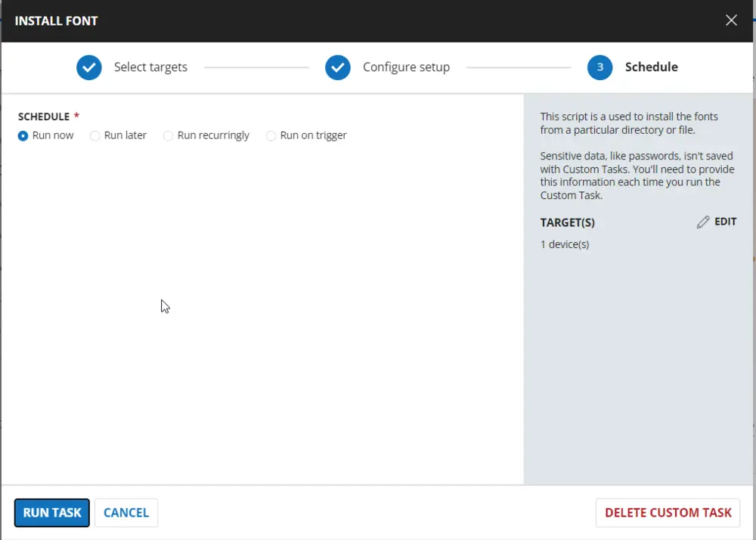Click the Configure setup checkmark step icon
Screen dimensions: 756x540
click(x=337, y=67)
